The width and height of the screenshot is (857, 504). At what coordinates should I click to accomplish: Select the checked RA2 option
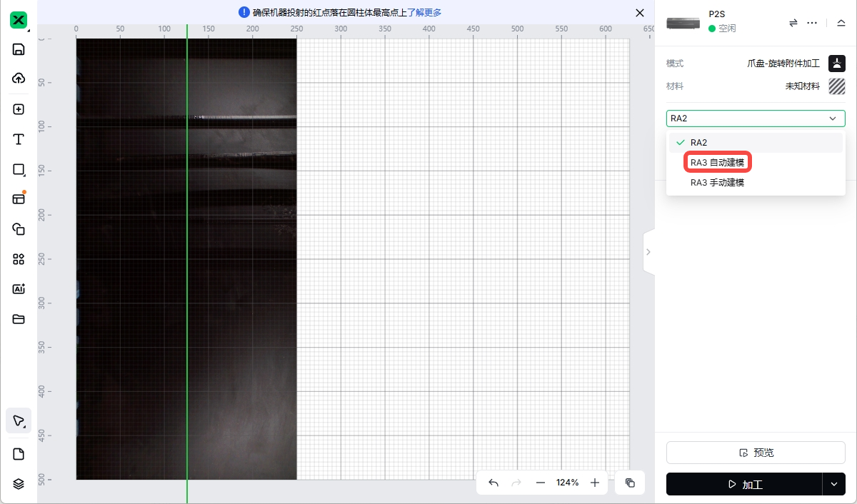pos(699,143)
